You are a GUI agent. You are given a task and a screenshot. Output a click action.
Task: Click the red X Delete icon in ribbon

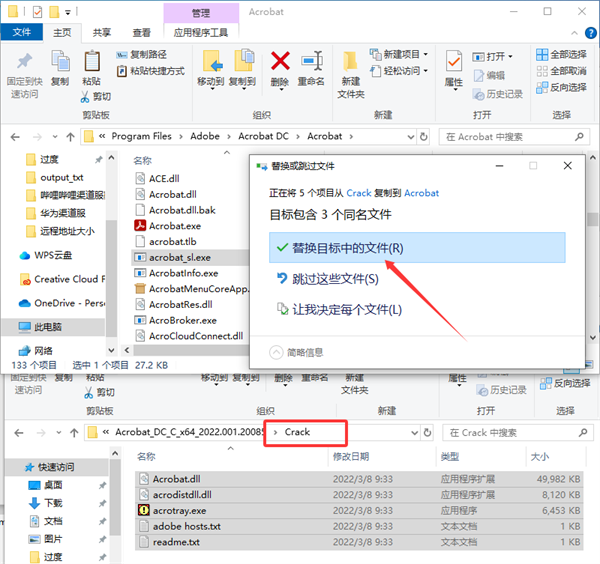tap(280, 62)
